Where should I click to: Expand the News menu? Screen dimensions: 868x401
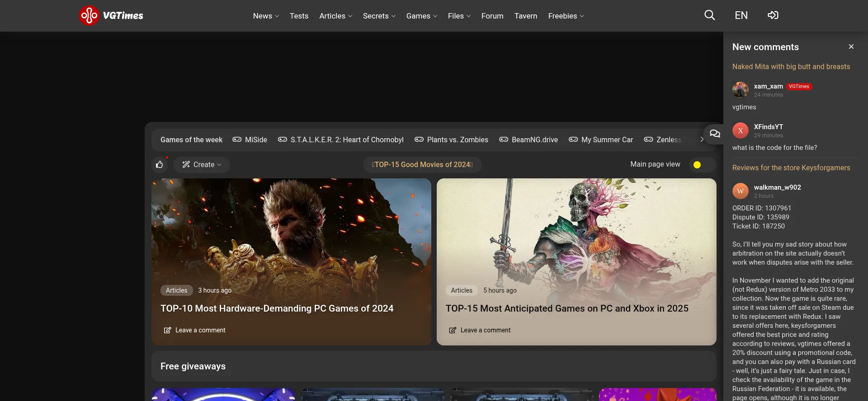266,16
